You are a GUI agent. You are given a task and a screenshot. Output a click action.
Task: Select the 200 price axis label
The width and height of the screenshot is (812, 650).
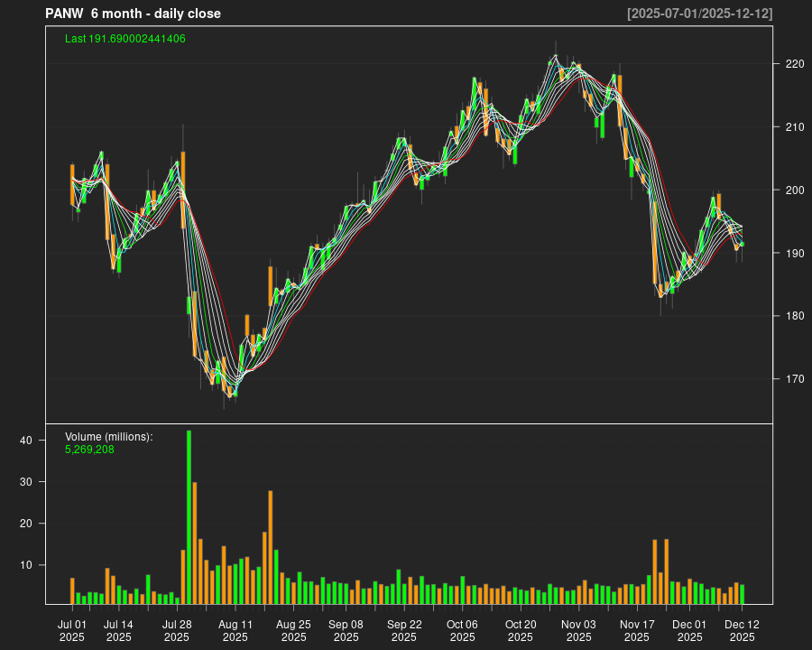point(794,190)
